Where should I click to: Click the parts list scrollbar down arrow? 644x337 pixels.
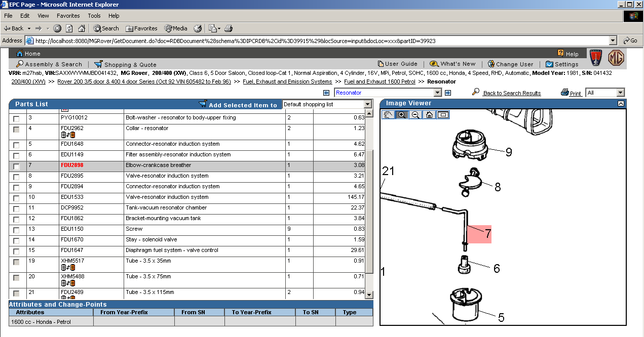pyautogui.click(x=369, y=295)
